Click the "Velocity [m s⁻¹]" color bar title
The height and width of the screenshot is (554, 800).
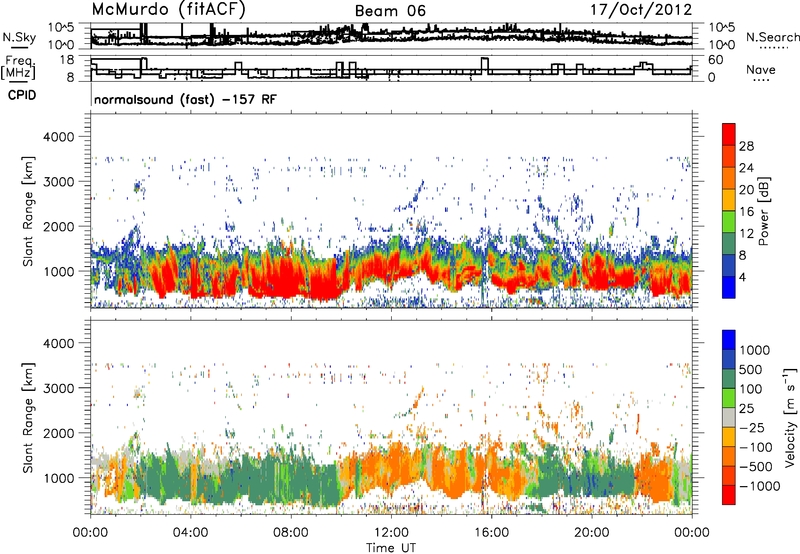790,417
